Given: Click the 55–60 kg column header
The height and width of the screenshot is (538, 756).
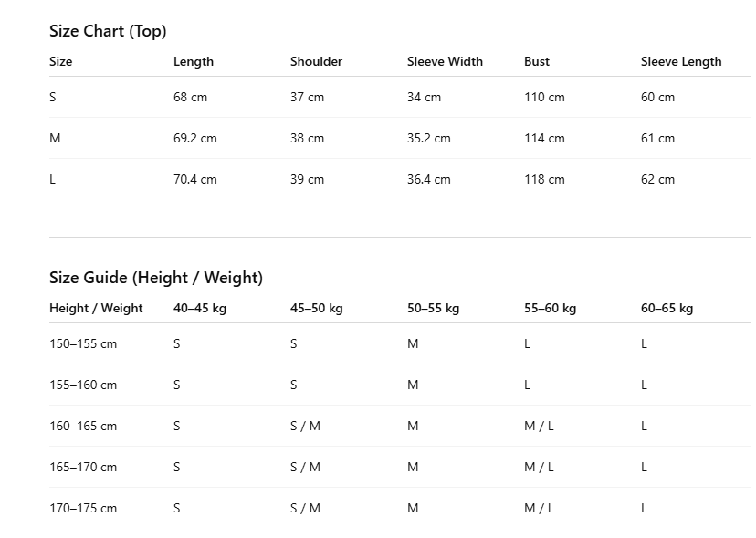Looking at the screenshot, I should [551, 309].
